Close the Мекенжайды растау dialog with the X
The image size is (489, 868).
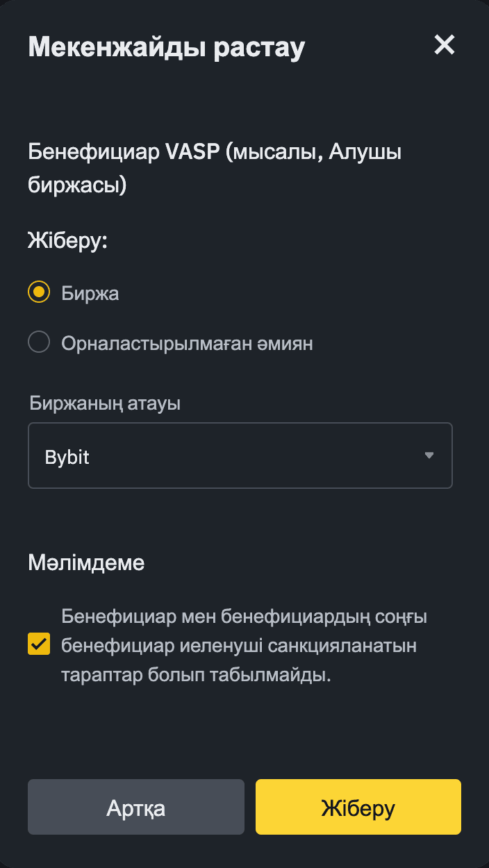[x=444, y=44]
